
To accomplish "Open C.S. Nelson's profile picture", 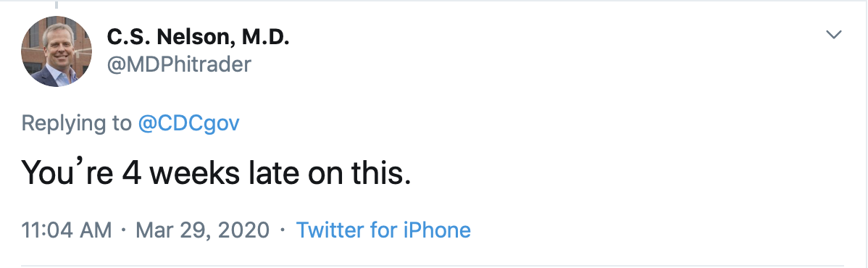I will point(57,51).
